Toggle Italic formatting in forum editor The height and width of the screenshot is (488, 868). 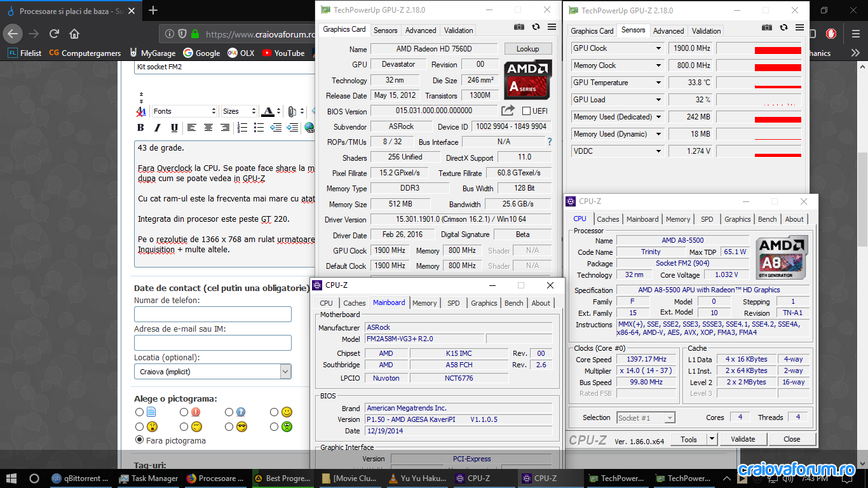(x=158, y=128)
